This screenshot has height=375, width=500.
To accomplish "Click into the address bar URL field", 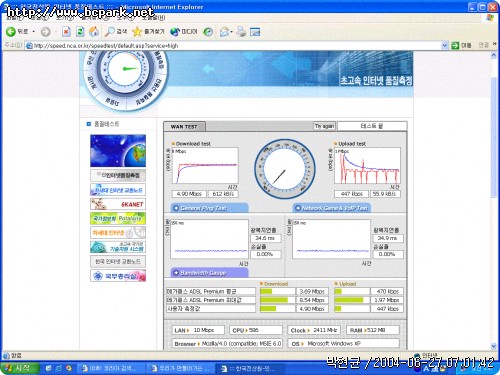I will click(x=233, y=46).
